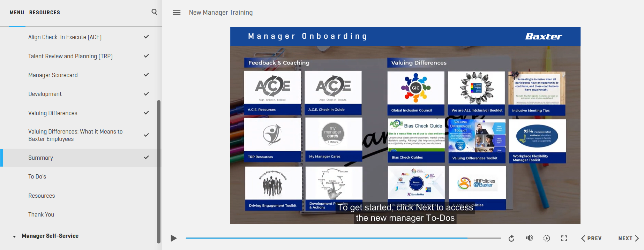This screenshot has height=250, width=644.
Task: Open Talent Review and Planning (TRP) lesson
Action: (81, 56)
